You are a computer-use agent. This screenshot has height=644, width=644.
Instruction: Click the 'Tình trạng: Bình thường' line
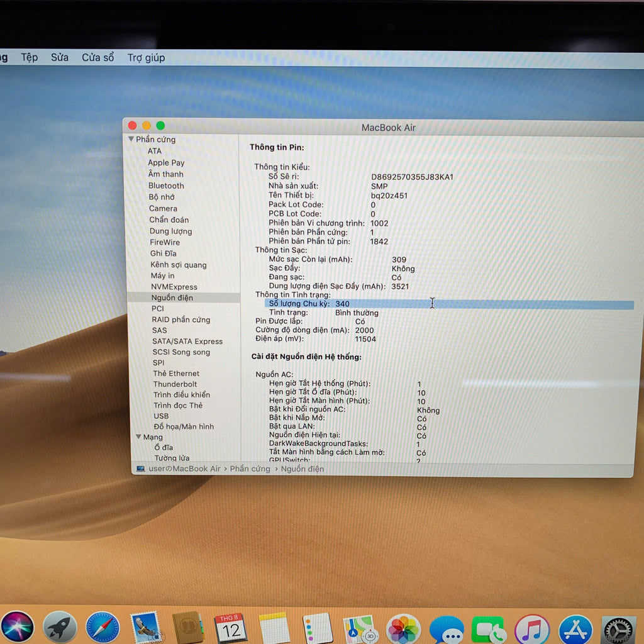click(324, 313)
